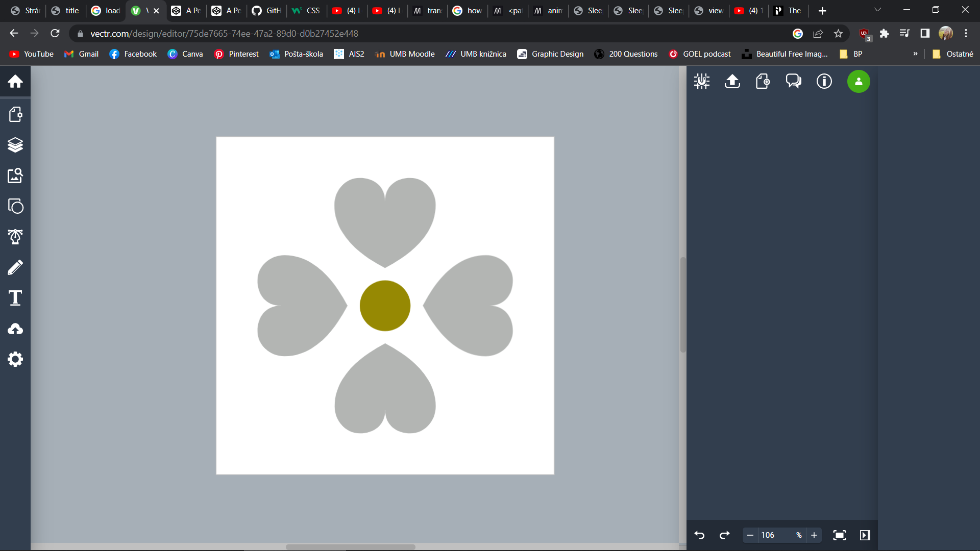Click the zoom percentage field showing 106
This screenshot has height=551, width=980.
point(781,535)
